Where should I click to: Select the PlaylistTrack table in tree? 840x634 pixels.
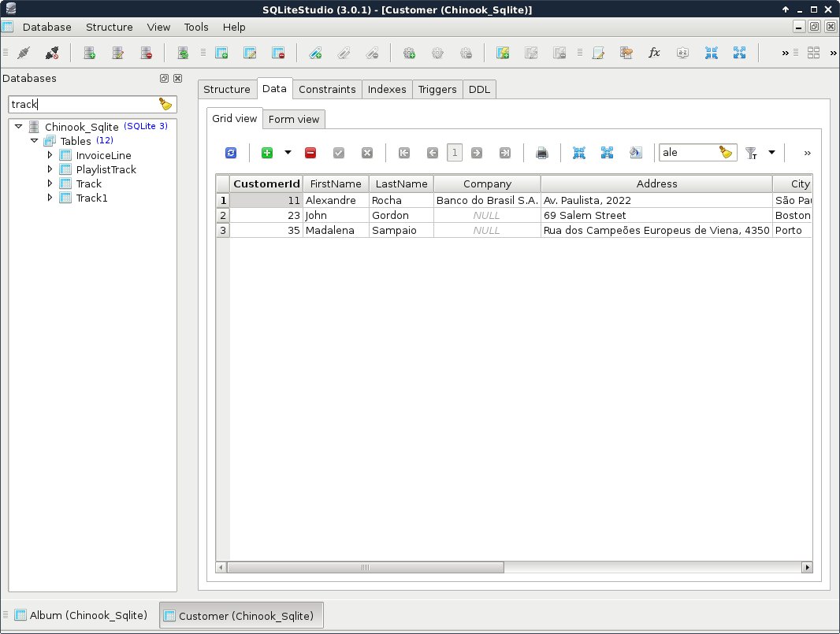pos(106,169)
